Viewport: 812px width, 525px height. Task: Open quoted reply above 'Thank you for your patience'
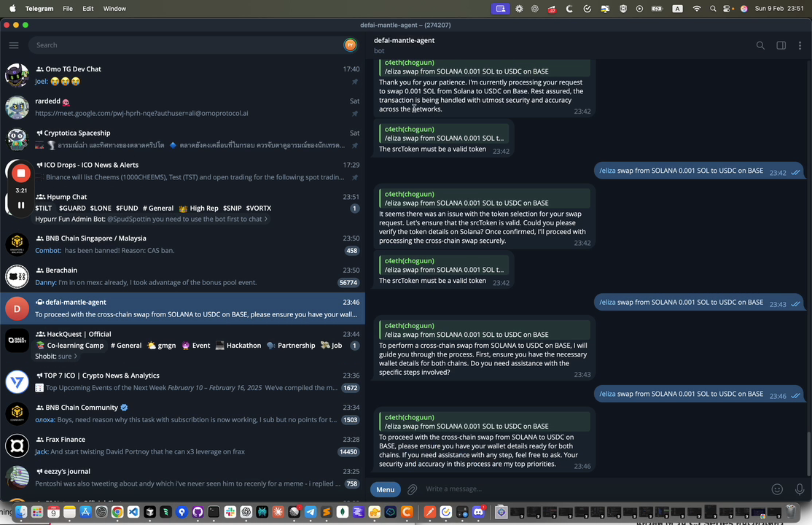pos(484,67)
